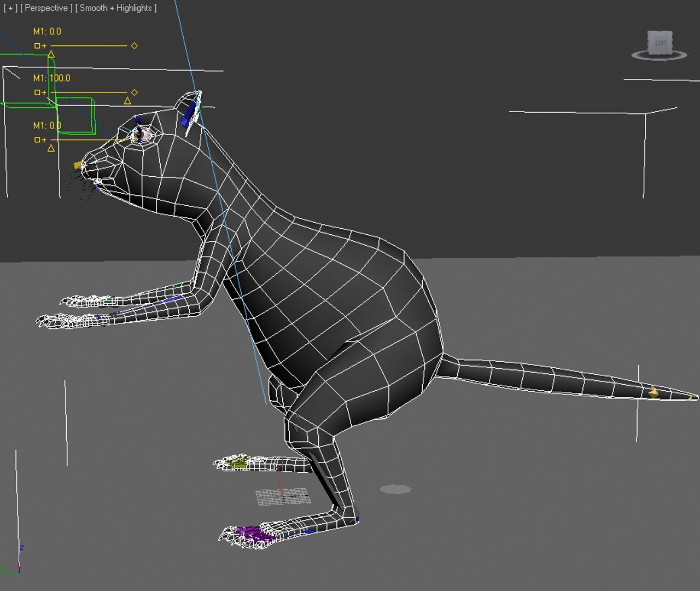Image resolution: width=700 pixels, height=591 pixels.
Task: Select the M1: 100.0 slider label
Action: (52, 78)
